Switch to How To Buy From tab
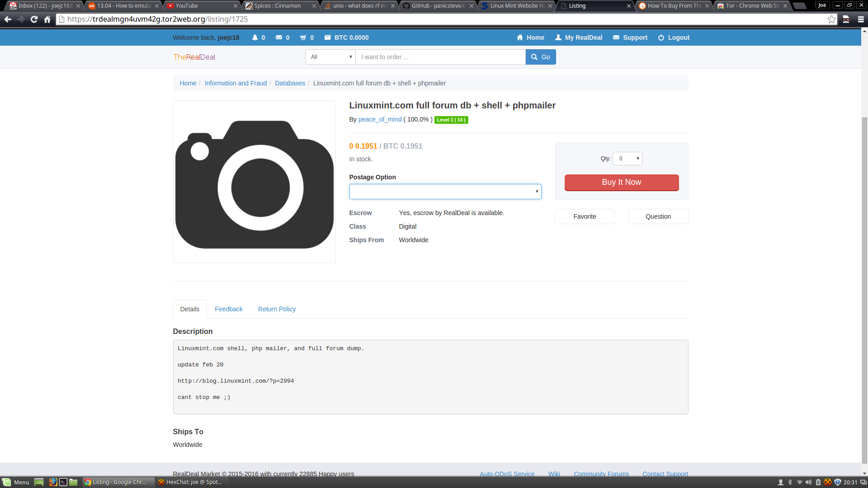868x488 pixels. [673, 6]
